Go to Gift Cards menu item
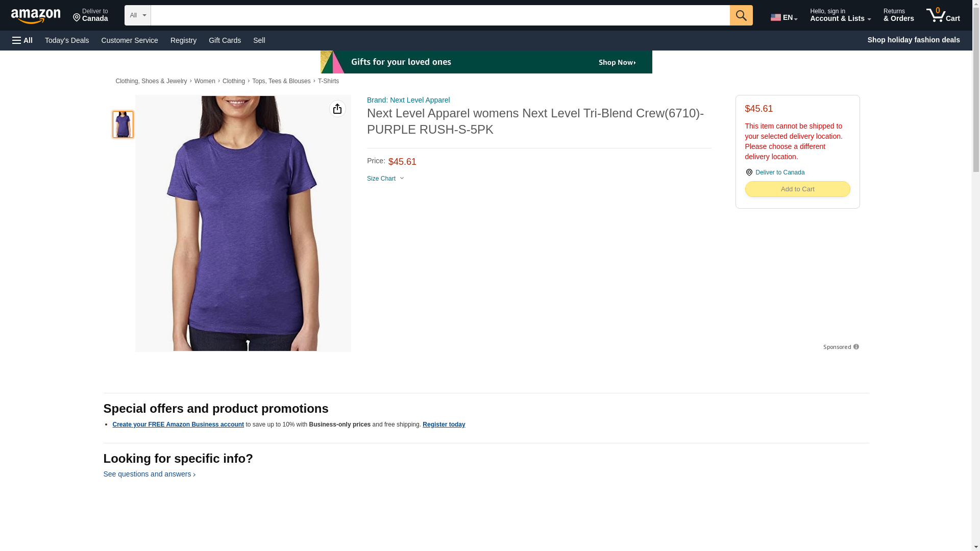This screenshot has height=551, width=980. point(225,40)
